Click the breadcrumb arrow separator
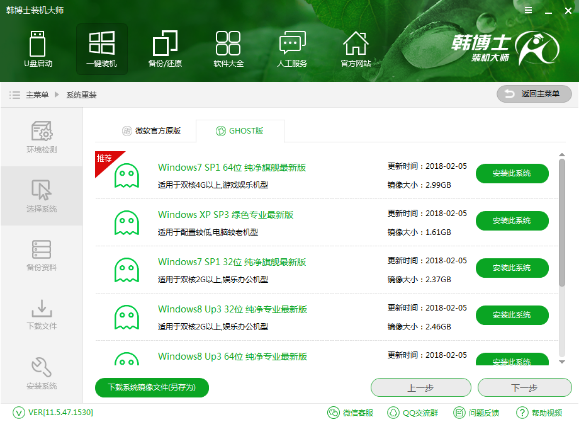 point(57,95)
